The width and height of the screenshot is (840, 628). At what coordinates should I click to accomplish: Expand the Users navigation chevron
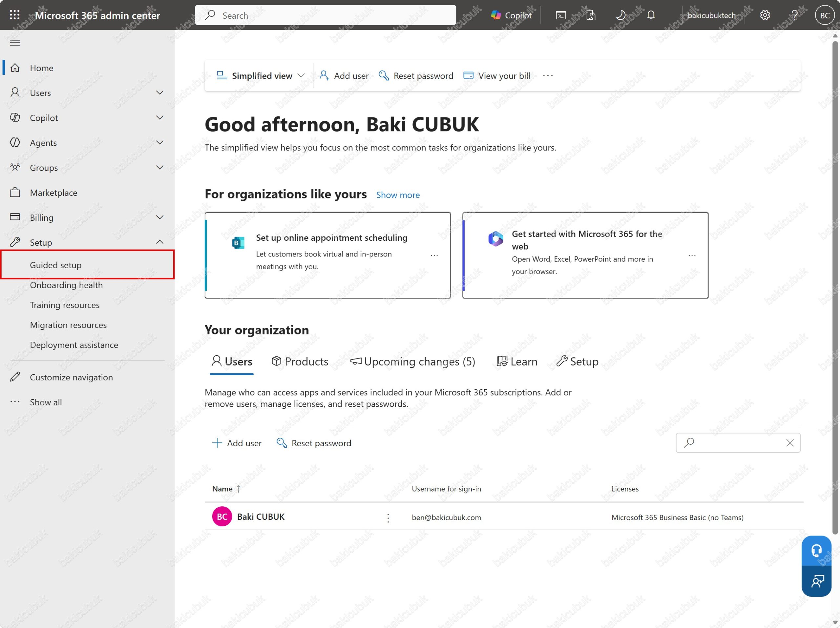(160, 92)
